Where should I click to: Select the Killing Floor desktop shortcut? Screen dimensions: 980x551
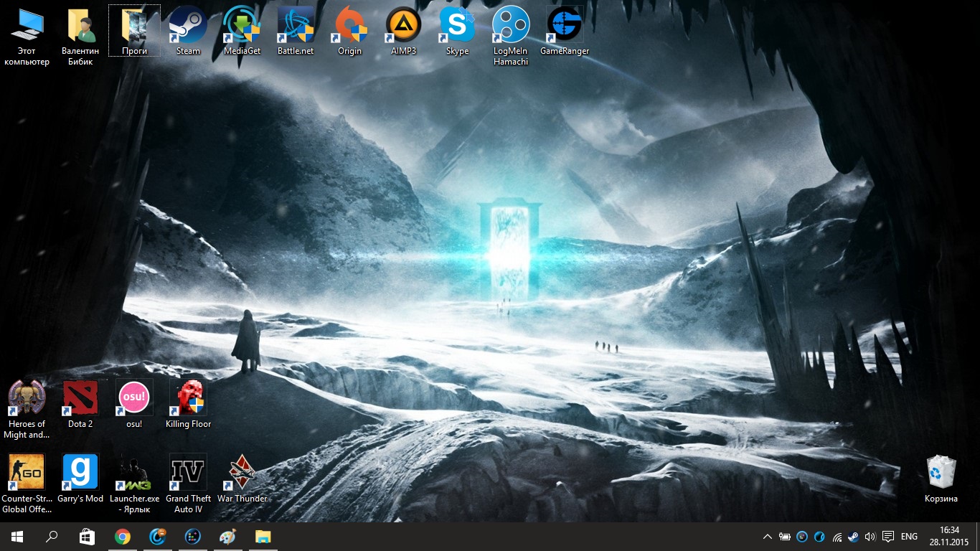click(x=188, y=404)
